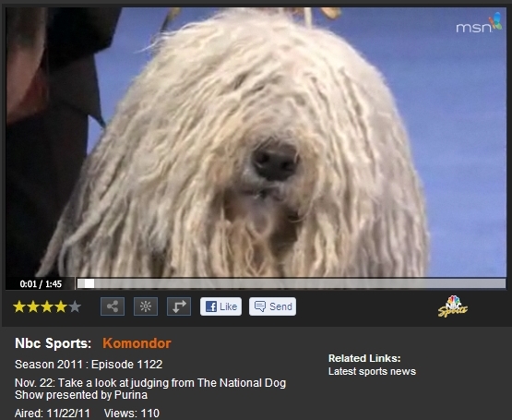Click the Views: 110 text
The height and width of the screenshot is (420, 512).
(x=132, y=414)
